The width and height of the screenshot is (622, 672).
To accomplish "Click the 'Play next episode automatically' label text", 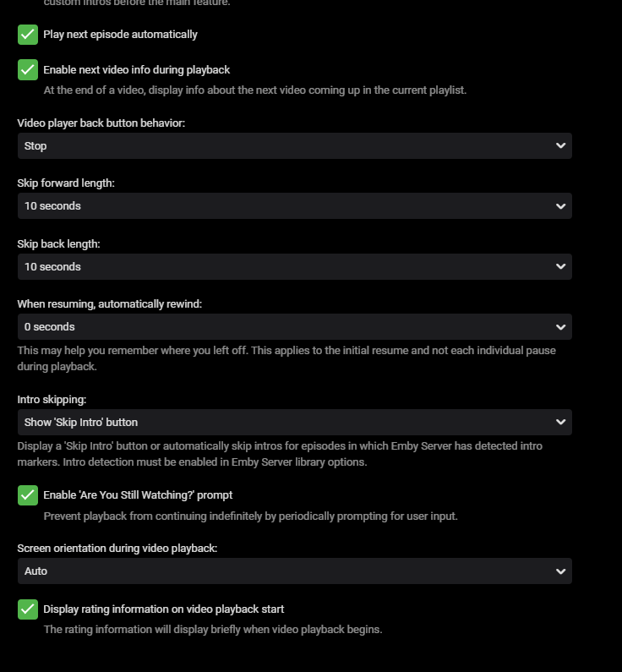I will click(x=120, y=35).
